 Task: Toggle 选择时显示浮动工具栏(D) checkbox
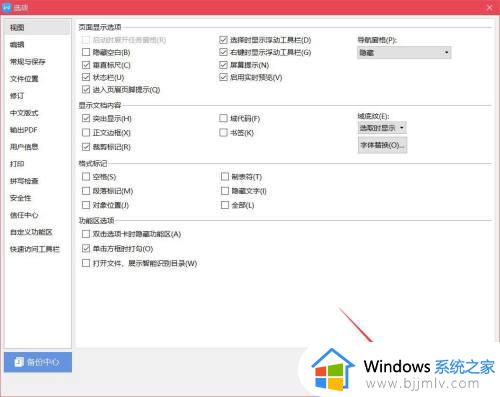(223, 40)
